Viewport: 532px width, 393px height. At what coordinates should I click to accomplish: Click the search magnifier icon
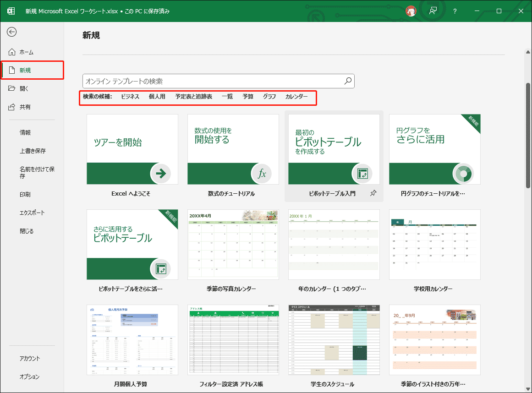coord(348,81)
